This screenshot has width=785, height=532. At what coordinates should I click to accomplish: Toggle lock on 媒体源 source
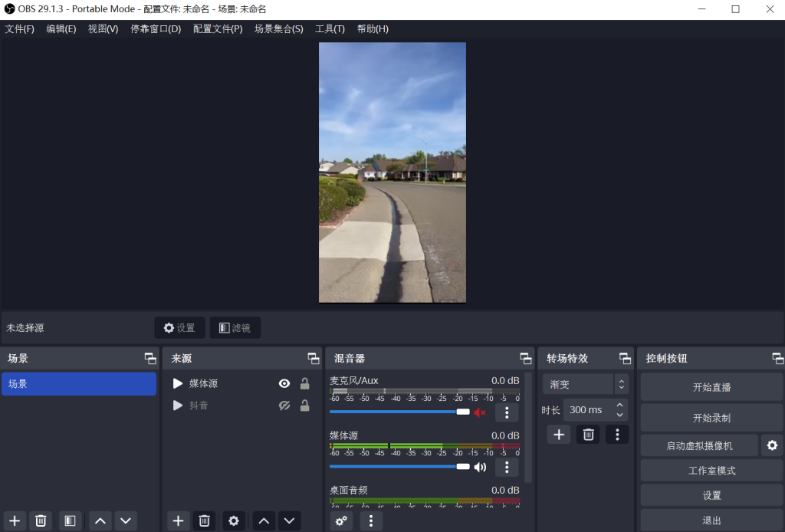click(x=304, y=383)
